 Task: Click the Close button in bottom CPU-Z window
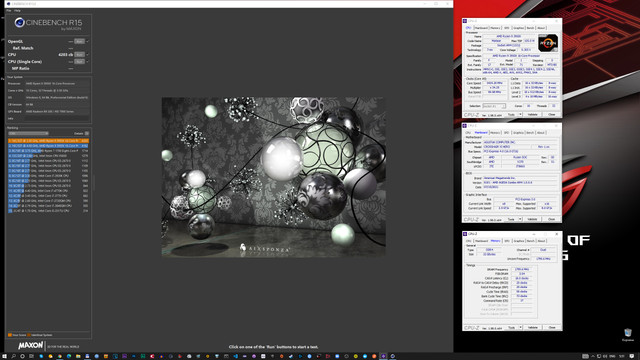552,327
